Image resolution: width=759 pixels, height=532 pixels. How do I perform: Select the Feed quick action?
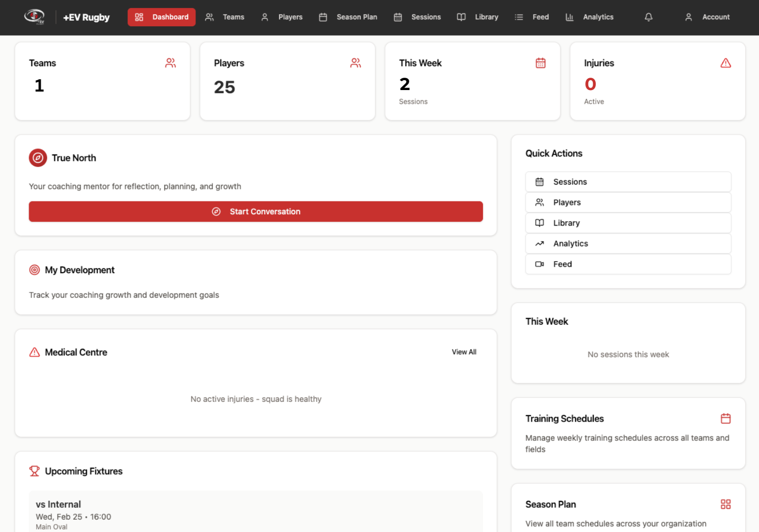(x=628, y=264)
